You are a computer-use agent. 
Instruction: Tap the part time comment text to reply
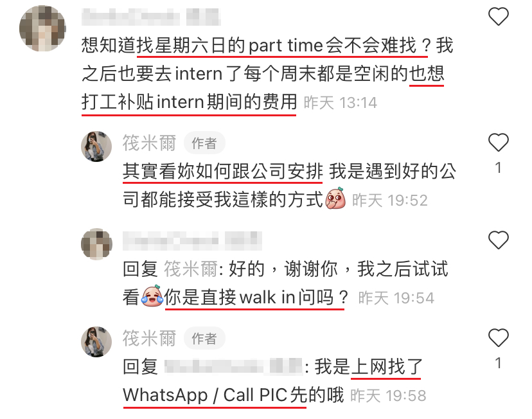pos(267,74)
